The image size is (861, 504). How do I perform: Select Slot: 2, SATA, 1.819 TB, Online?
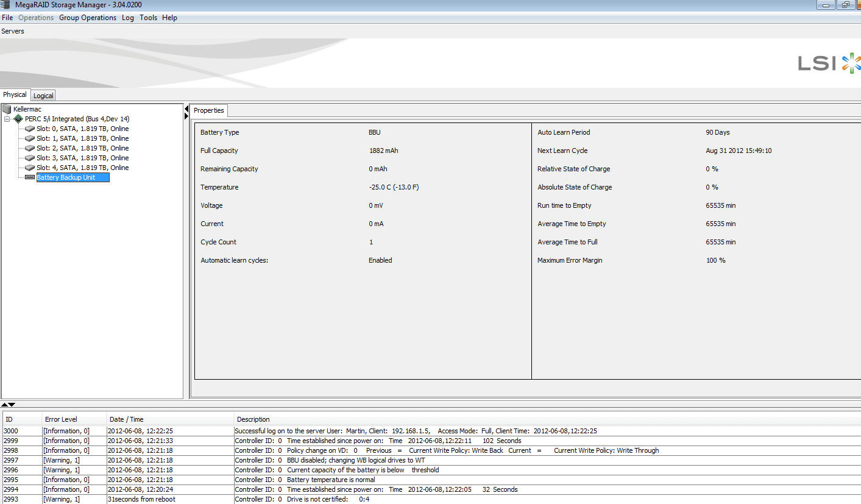(x=83, y=148)
